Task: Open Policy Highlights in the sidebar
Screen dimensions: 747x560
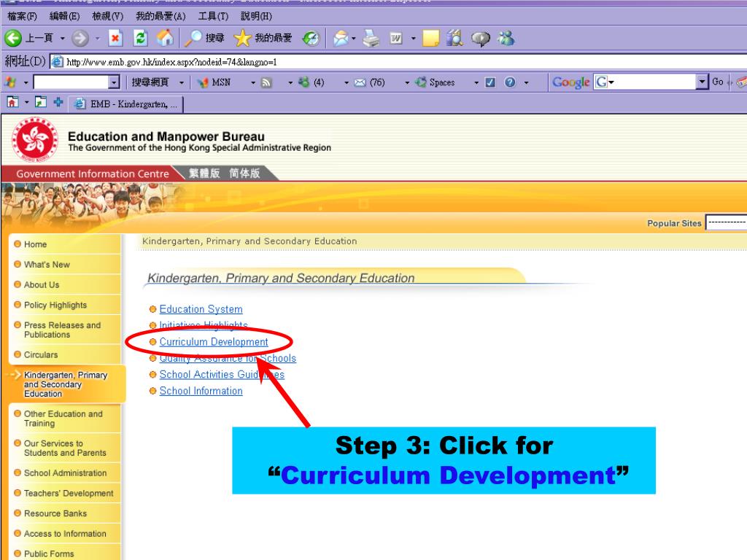Action: 55,305
